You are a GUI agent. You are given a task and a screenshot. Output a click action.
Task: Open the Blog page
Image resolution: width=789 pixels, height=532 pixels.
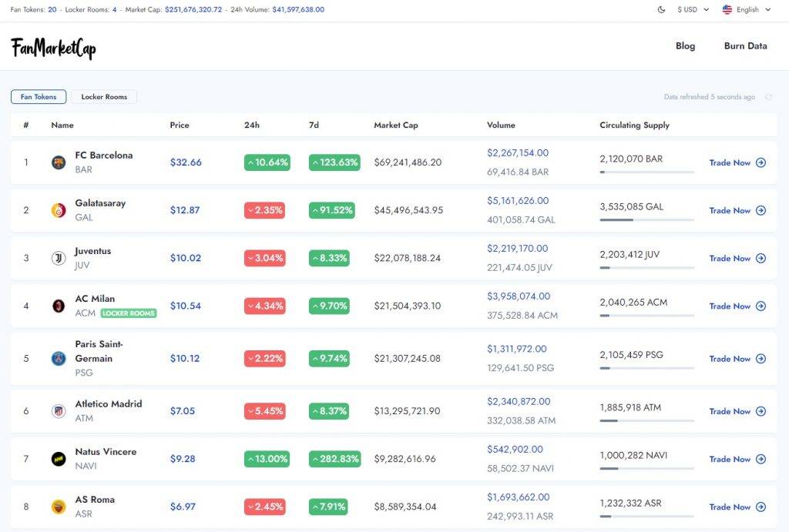685,45
